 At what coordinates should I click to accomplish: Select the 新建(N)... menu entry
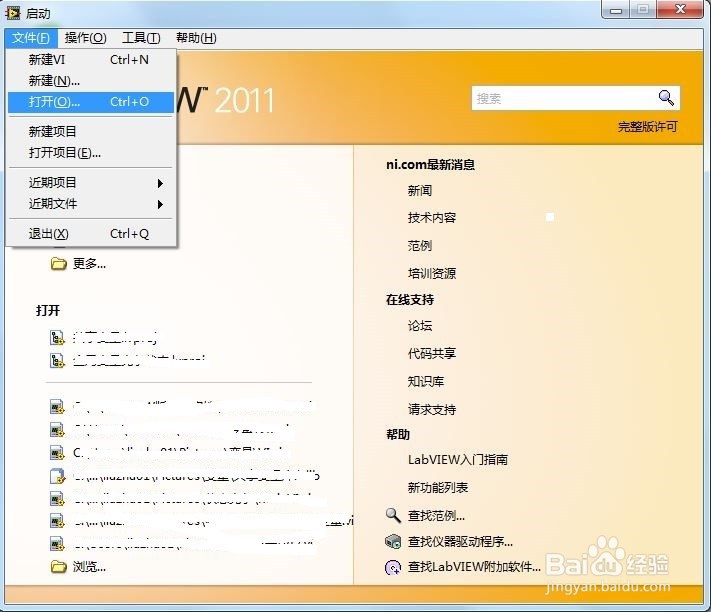[x=91, y=81]
